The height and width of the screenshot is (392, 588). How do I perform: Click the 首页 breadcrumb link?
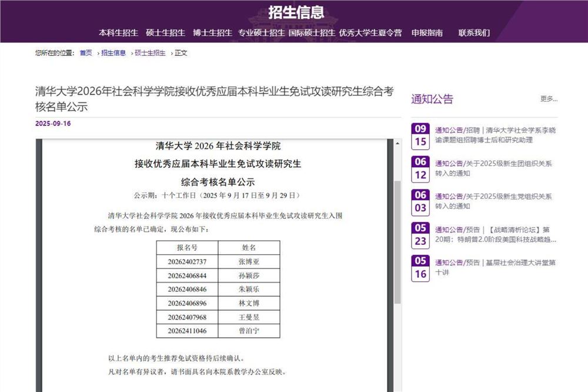click(86, 53)
